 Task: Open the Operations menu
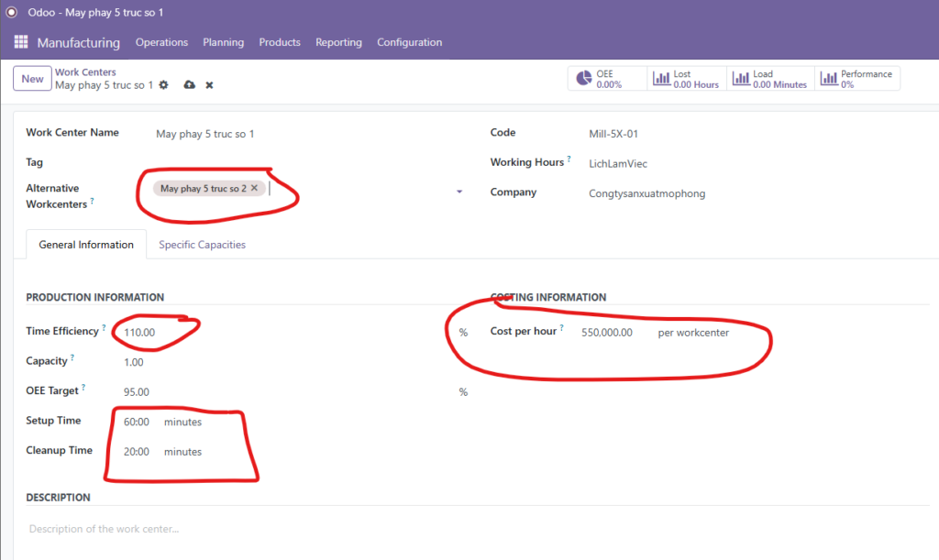[x=161, y=42]
